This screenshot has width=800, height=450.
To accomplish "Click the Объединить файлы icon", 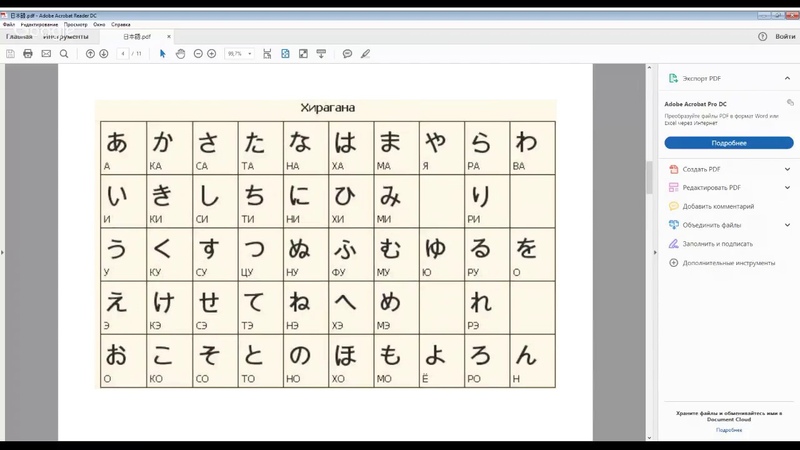I will pos(673,224).
